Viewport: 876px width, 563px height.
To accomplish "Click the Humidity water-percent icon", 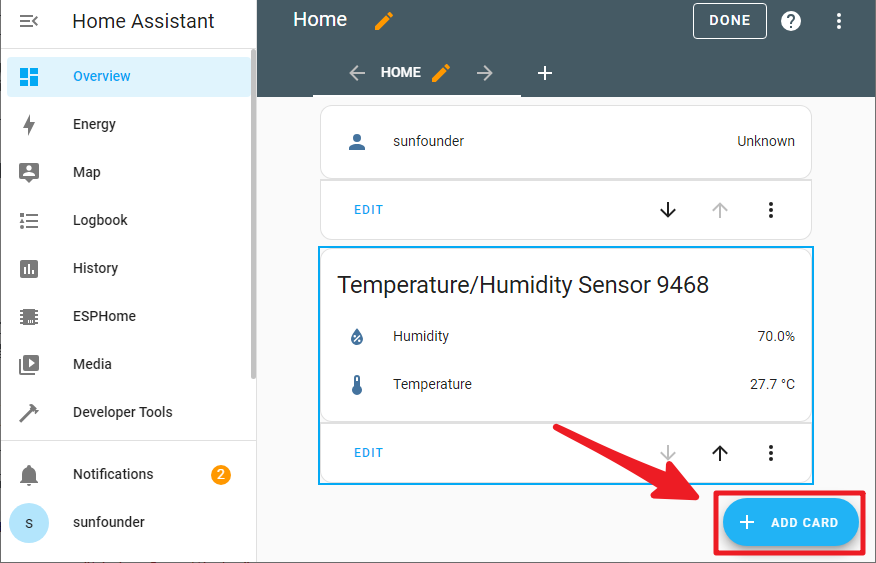I will tap(357, 337).
